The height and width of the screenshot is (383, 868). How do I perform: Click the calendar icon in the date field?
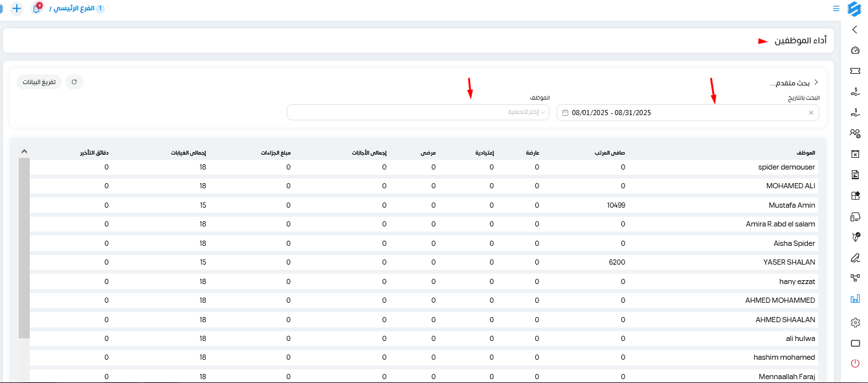[565, 113]
